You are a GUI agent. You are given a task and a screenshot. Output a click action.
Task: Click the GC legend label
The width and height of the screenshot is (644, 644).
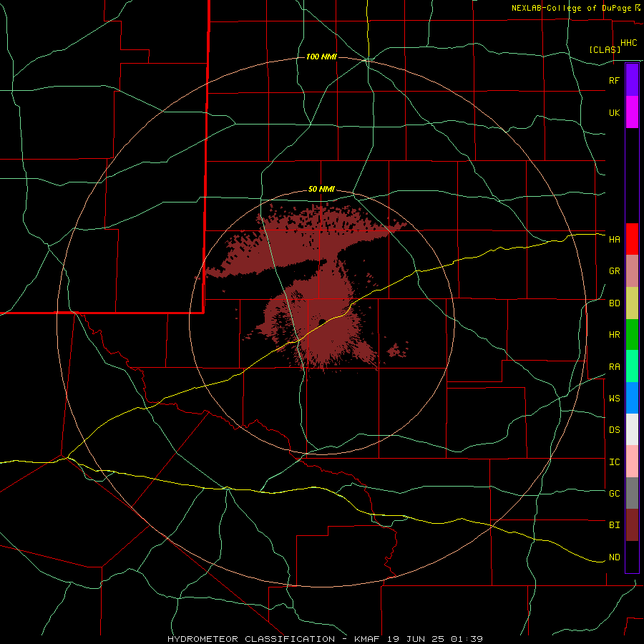[615, 494]
